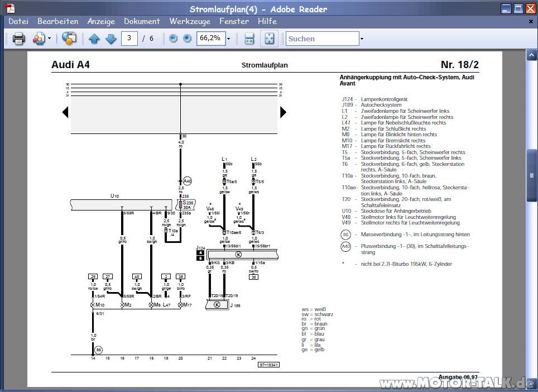Open the Werkzeuge menu
The height and width of the screenshot is (392, 538).
coord(190,21)
